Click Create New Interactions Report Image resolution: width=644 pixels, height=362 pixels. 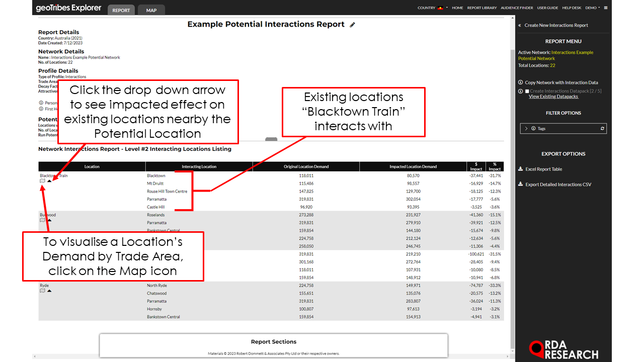point(556,25)
